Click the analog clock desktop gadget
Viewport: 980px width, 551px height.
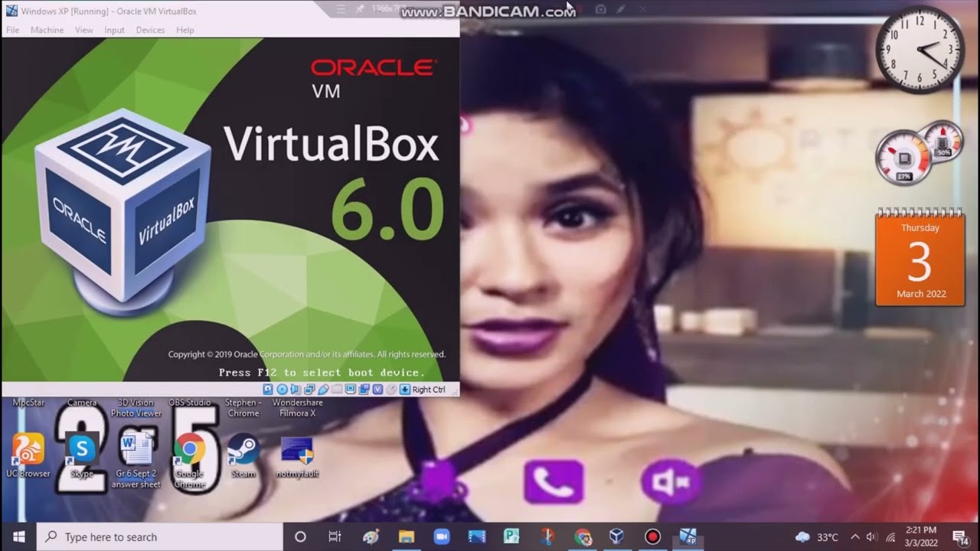coord(920,49)
